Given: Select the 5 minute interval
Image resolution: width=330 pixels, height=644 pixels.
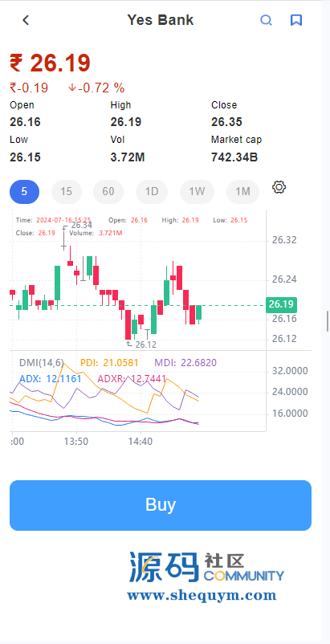Looking at the screenshot, I should [x=25, y=192].
